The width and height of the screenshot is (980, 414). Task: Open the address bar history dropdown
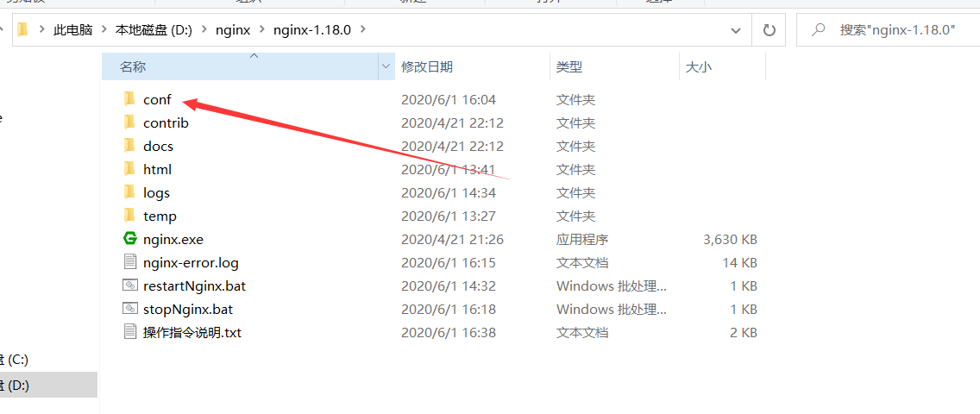point(737,30)
